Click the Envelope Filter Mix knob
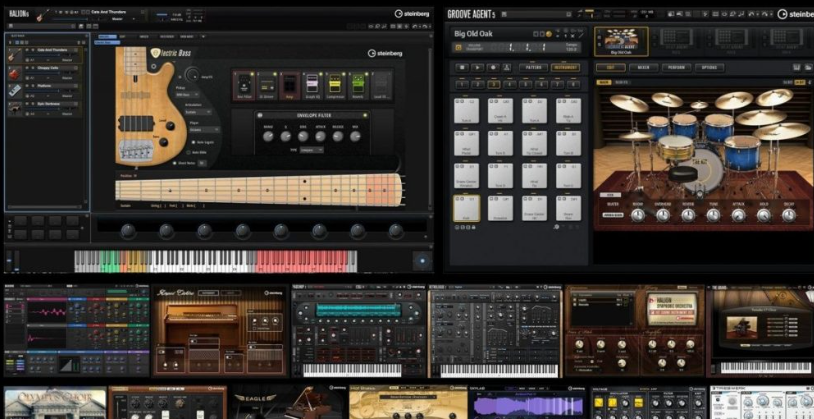Viewport: 814px width, 419px height. [355, 137]
